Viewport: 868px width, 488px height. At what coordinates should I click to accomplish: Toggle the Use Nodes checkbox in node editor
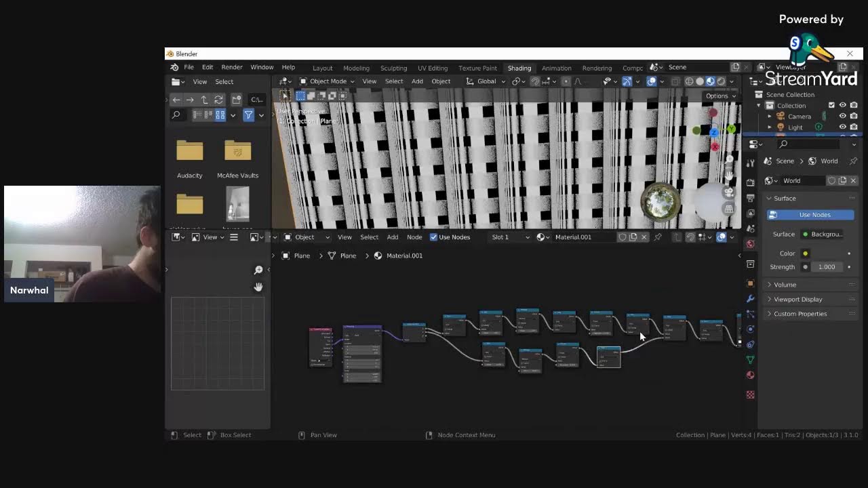click(433, 237)
